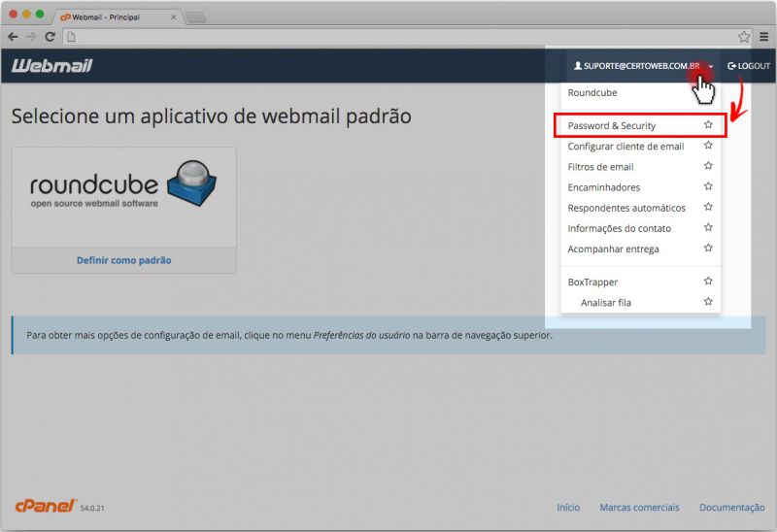777x532 pixels.
Task: Toggle the star beside BoxTrapper
Action: coord(708,281)
